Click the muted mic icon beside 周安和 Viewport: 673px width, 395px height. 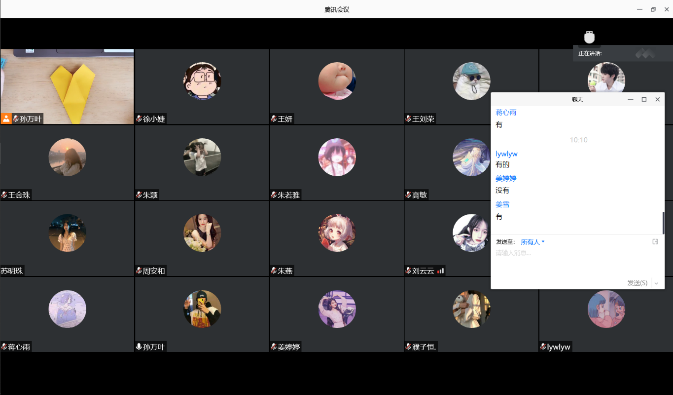(139, 271)
